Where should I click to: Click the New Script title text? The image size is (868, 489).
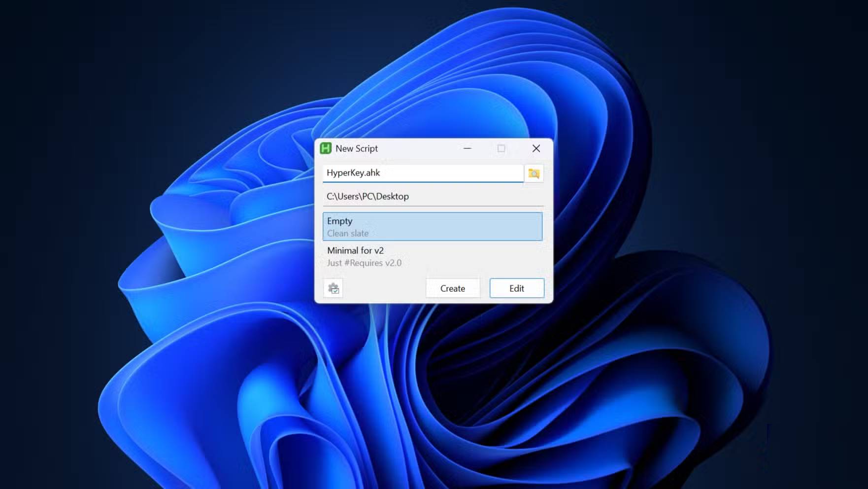tap(356, 148)
